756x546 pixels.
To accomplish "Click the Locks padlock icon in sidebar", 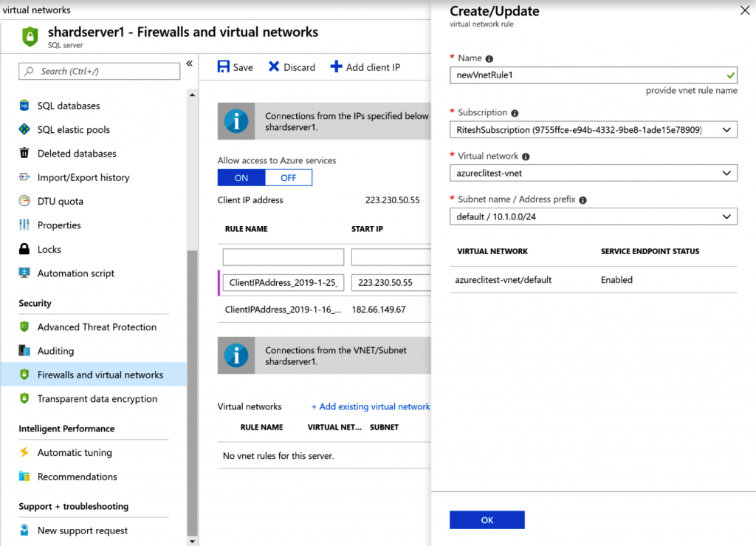I will click(24, 250).
